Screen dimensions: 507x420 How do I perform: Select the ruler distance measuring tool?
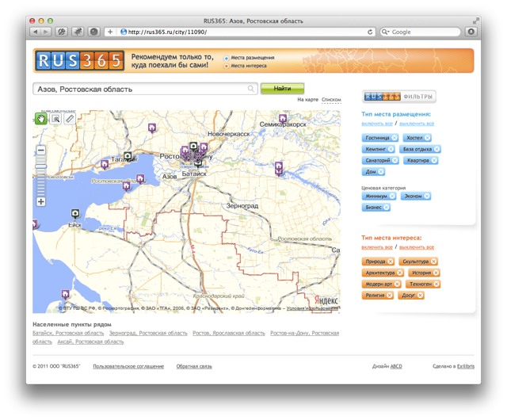tap(70, 119)
